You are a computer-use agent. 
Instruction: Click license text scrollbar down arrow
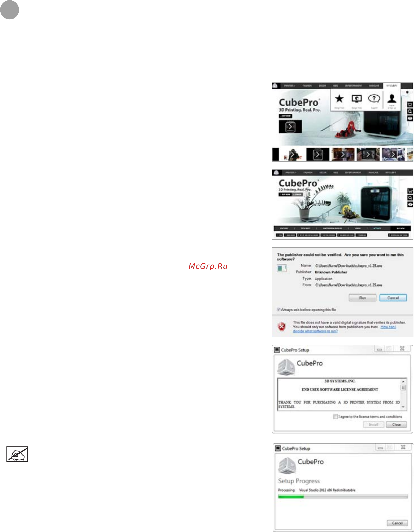click(x=403, y=407)
